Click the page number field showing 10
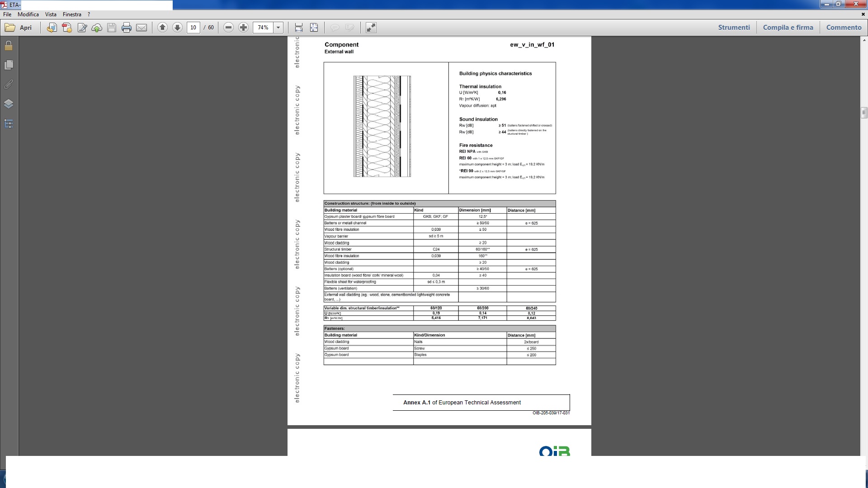Viewport: 868px width, 488px height. click(193, 28)
